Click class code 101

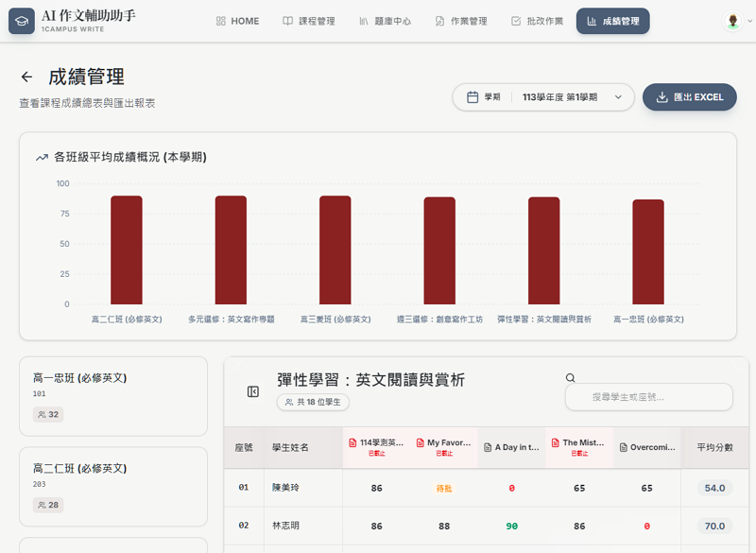pyautogui.click(x=39, y=394)
